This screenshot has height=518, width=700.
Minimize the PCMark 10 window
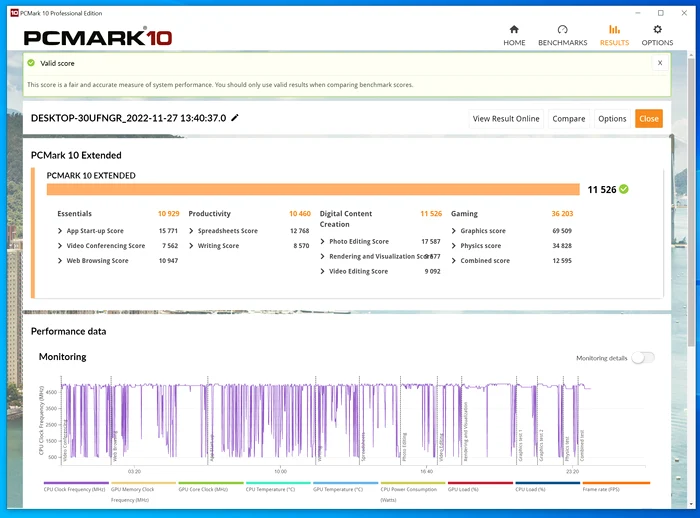[x=638, y=13]
